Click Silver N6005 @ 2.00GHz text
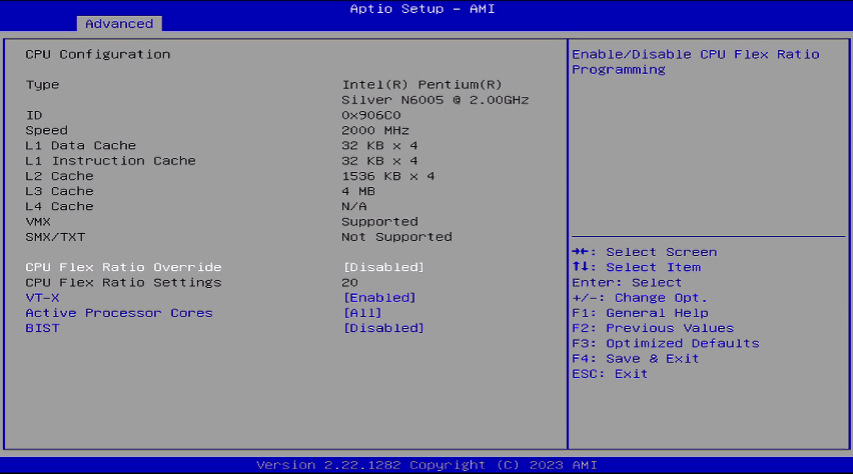The width and height of the screenshot is (853, 474). pos(435,100)
